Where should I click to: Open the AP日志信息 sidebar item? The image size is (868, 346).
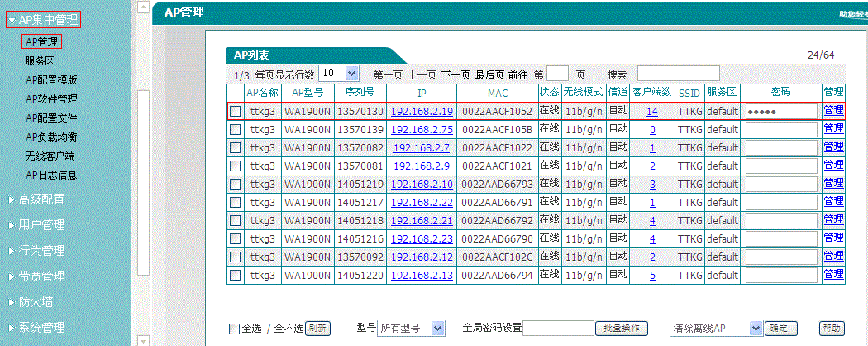click(51, 175)
